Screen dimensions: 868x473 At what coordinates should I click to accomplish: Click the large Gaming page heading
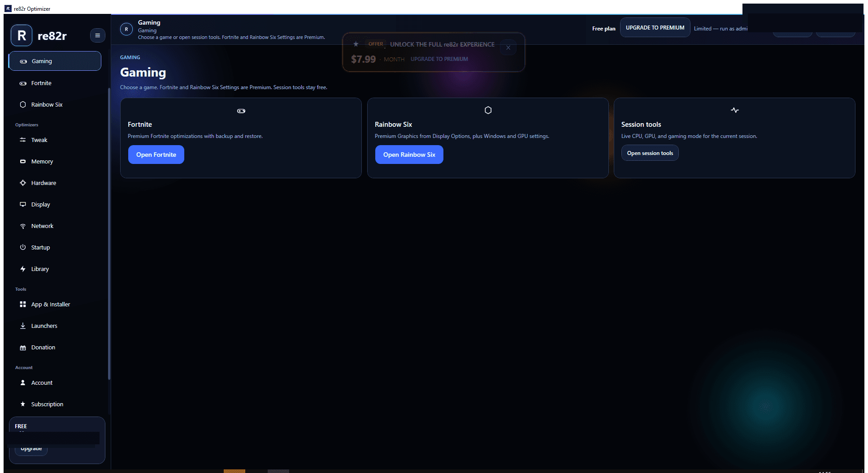click(143, 73)
